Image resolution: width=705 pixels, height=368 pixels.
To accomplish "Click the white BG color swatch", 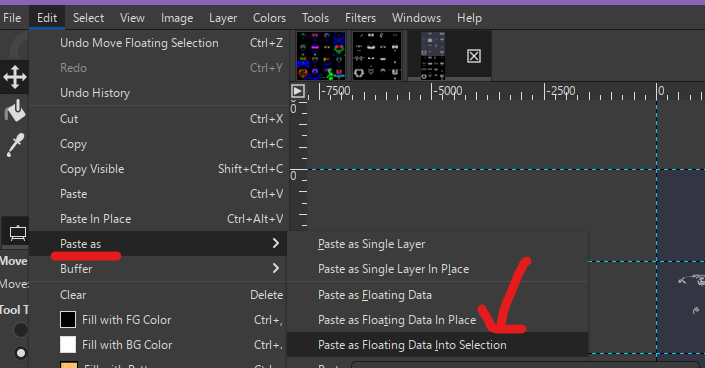I will tap(68, 345).
